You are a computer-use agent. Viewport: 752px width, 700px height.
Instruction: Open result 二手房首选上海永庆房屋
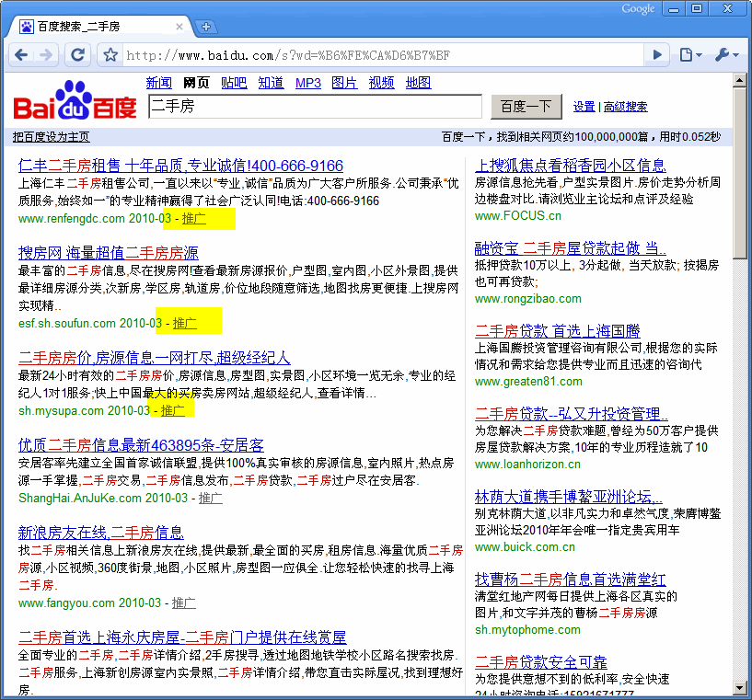tap(182, 637)
